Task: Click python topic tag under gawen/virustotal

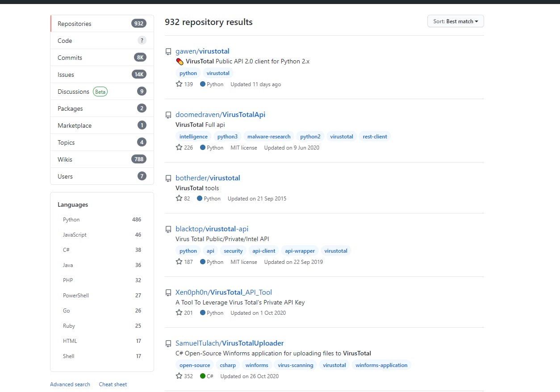Action: point(188,73)
